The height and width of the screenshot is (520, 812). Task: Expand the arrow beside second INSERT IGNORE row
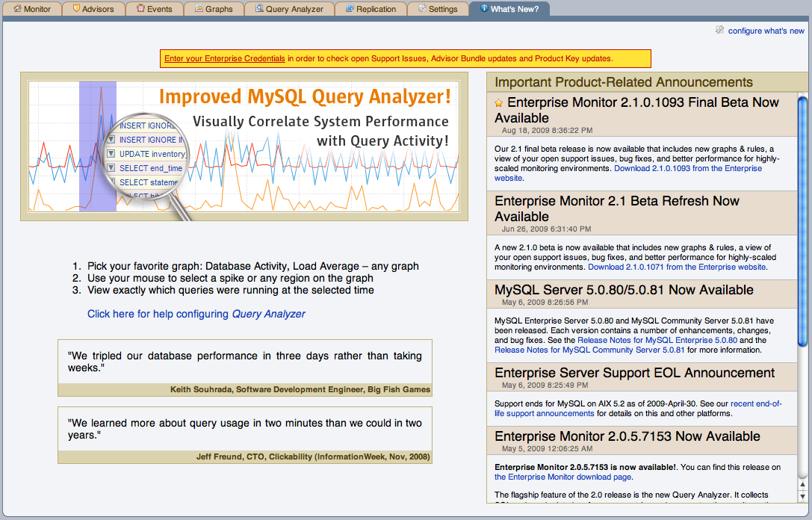click(x=111, y=140)
